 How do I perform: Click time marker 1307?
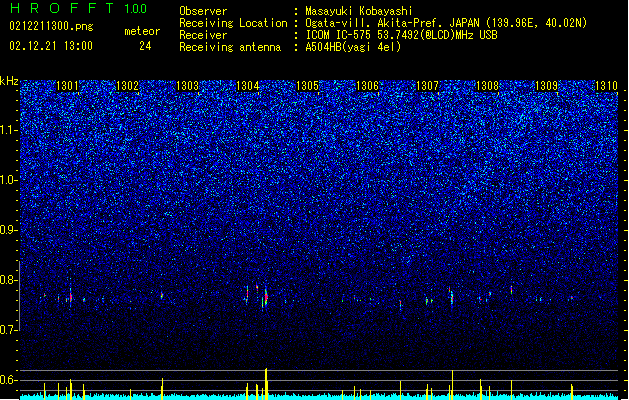coord(428,85)
